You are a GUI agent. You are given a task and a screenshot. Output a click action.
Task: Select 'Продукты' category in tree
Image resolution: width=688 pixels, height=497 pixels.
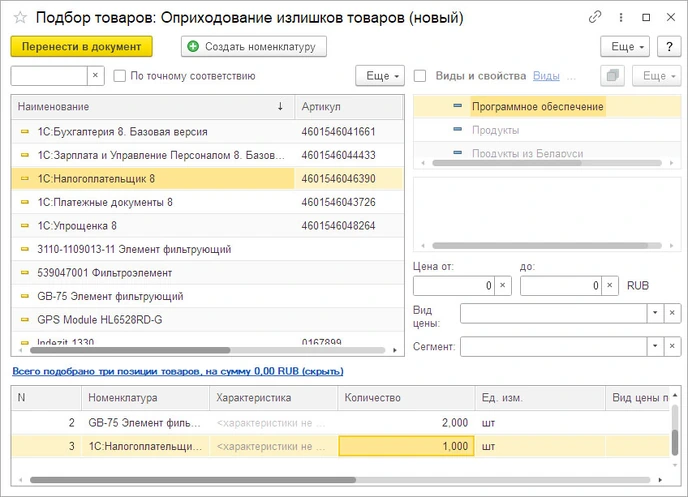coord(495,130)
